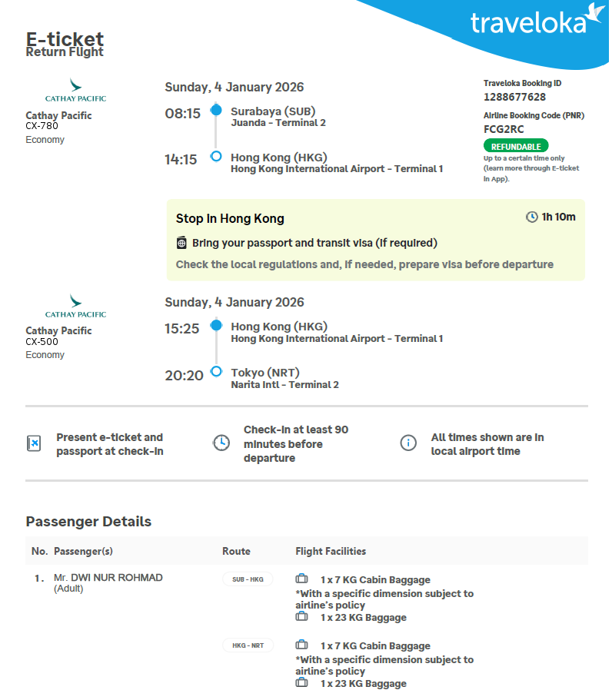This screenshot has height=700, width=612.
Task: Click booking ID 1288677628
Action: [x=514, y=97]
